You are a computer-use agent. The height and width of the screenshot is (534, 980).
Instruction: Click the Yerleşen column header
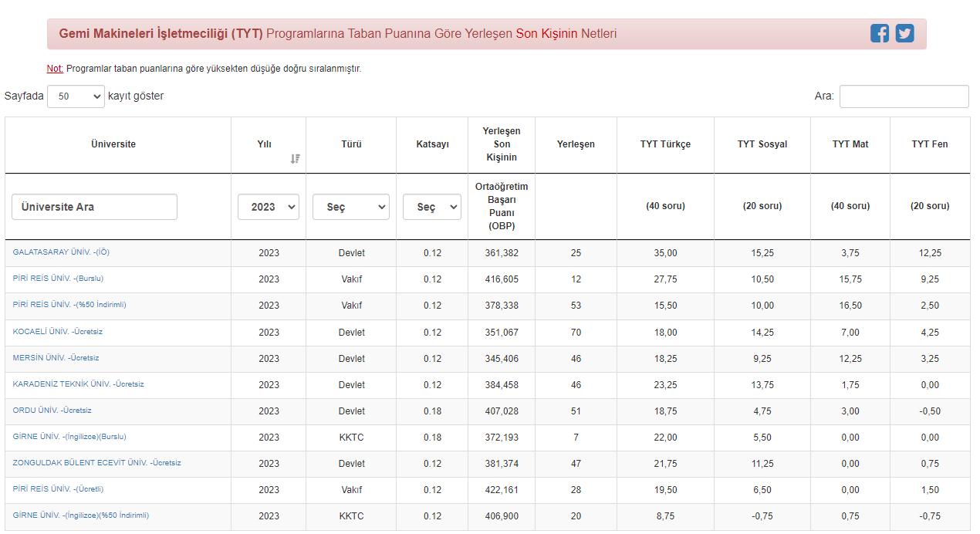[x=576, y=144]
